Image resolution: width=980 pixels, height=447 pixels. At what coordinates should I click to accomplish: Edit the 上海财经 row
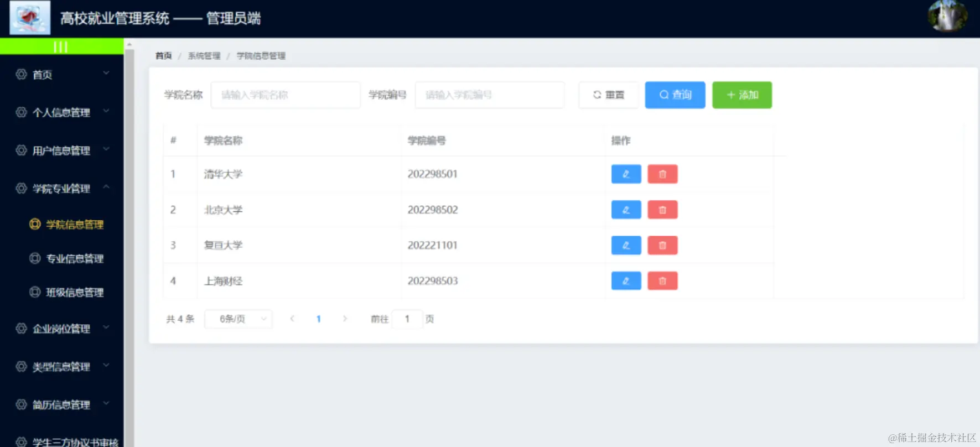coord(626,280)
